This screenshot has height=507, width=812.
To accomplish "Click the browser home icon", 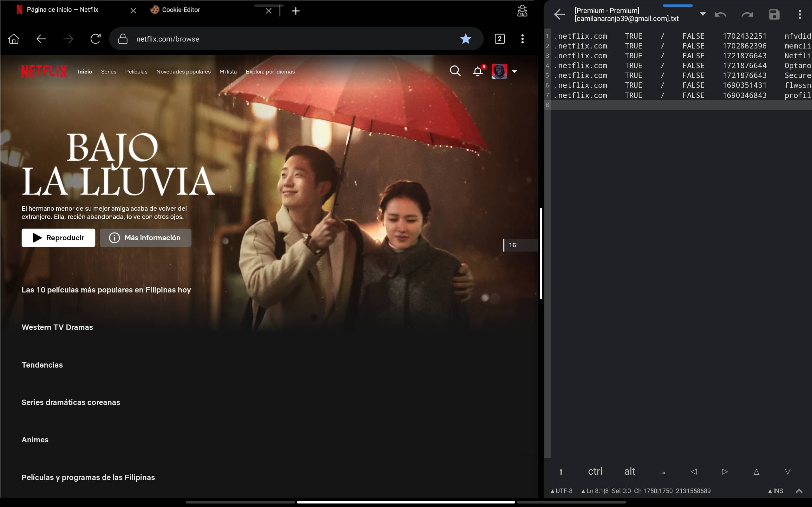I will click(x=14, y=39).
